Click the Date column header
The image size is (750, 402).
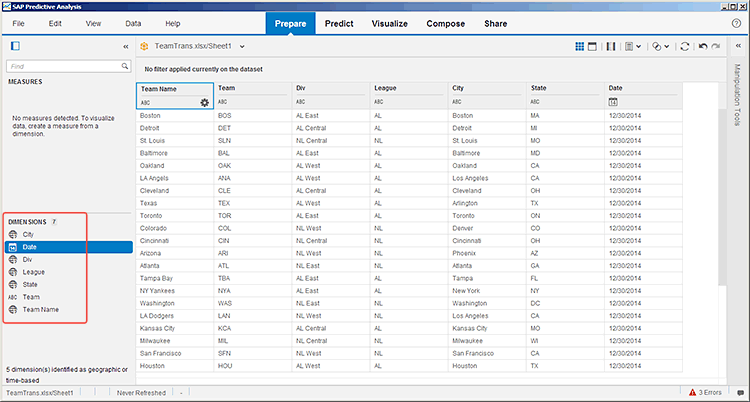point(643,96)
